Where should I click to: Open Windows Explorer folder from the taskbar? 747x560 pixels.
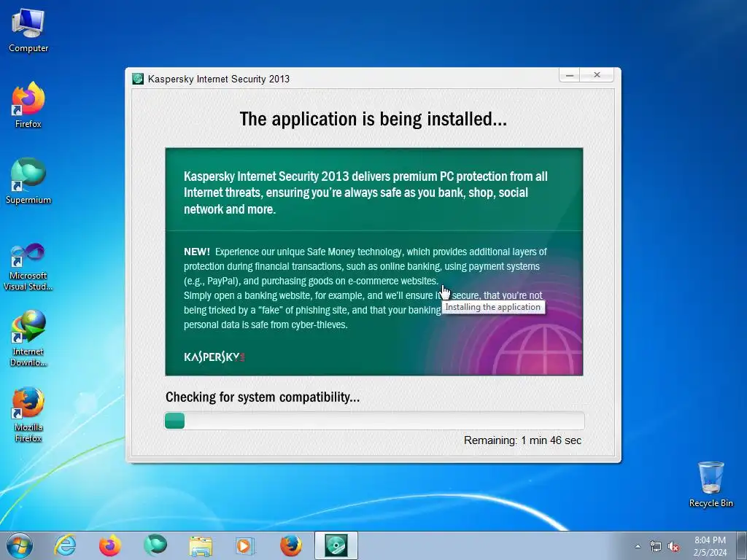[201, 545]
